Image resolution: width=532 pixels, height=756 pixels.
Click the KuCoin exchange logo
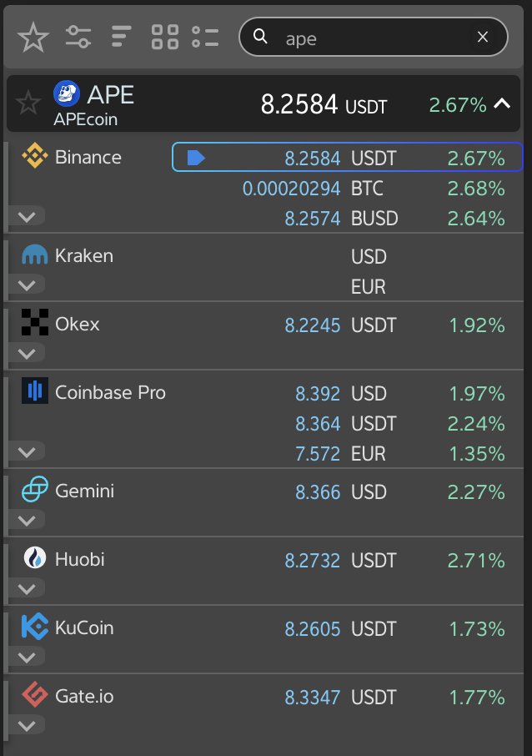coord(35,627)
